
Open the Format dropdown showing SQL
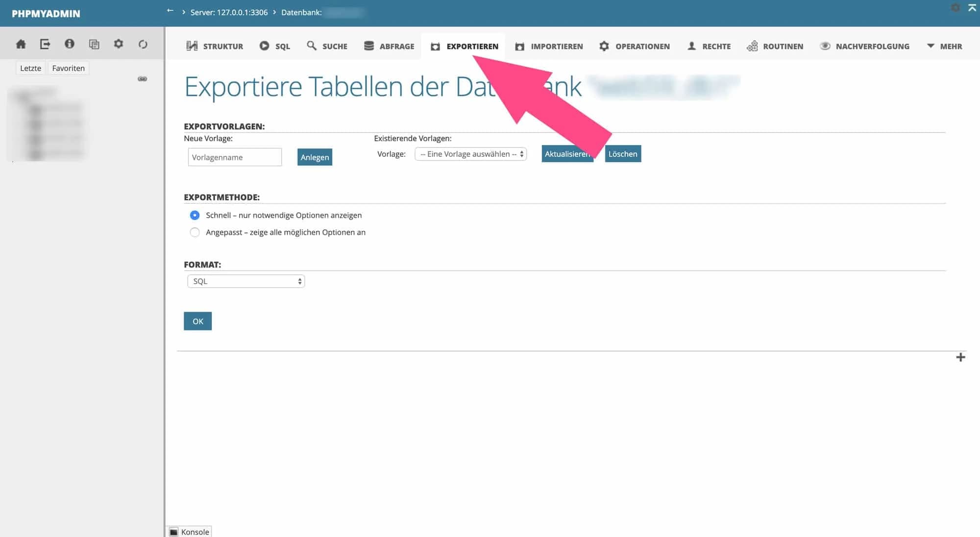pos(245,281)
